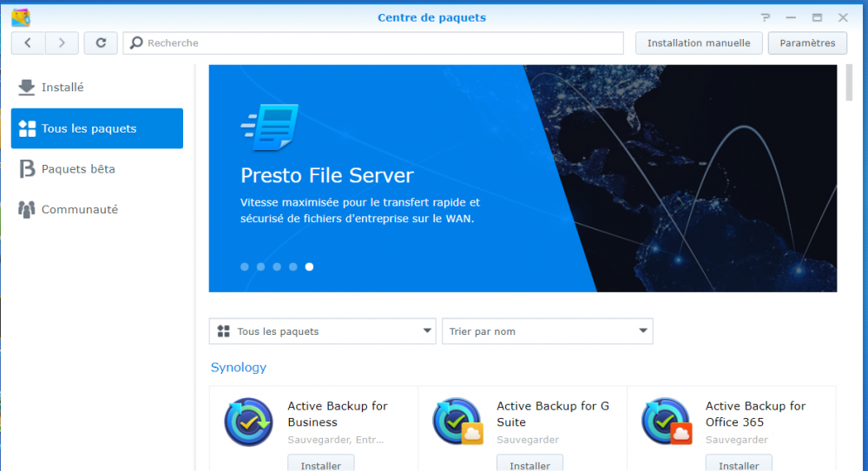Viewport: 868px width, 471px height.
Task: Click the Paquets bêta icon in sidebar
Action: pyautogui.click(x=26, y=169)
